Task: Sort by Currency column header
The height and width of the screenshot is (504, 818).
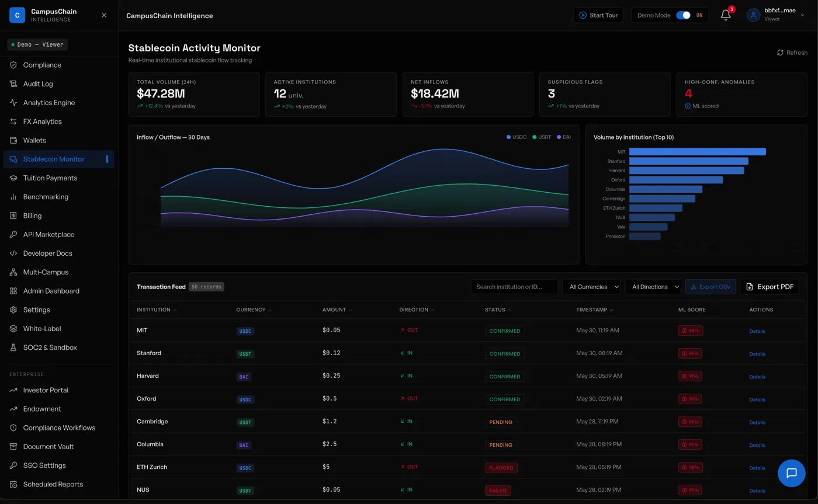Action: click(254, 310)
